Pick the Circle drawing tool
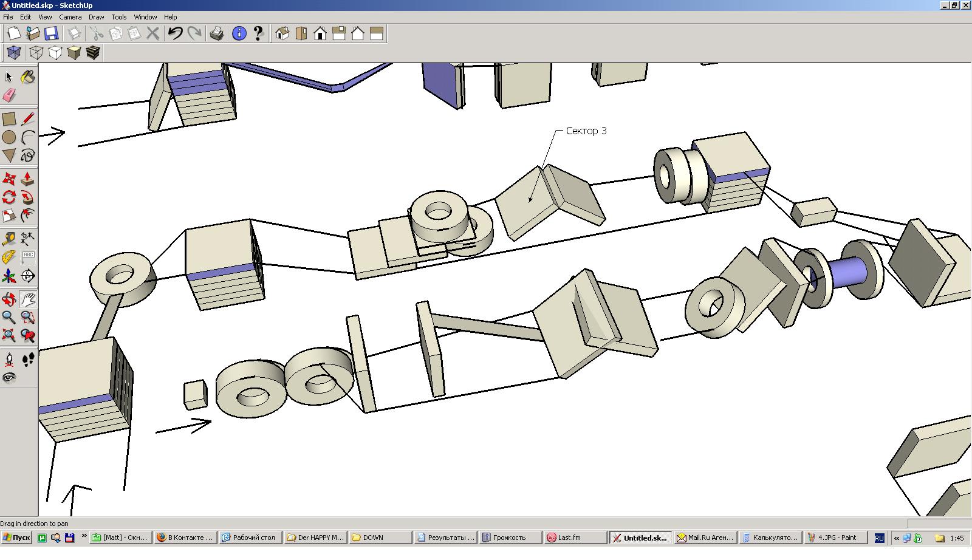 9,137
